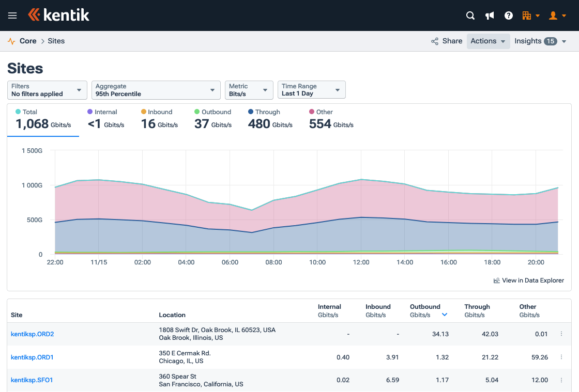Click the Kentik logo
Viewport: 579px width, 392px height.
pyautogui.click(x=58, y=15)
